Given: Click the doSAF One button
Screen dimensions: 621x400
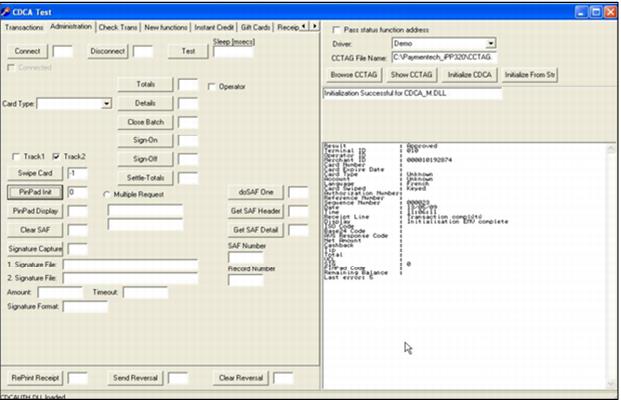Looking at the screenshot, I should point(256,192).
